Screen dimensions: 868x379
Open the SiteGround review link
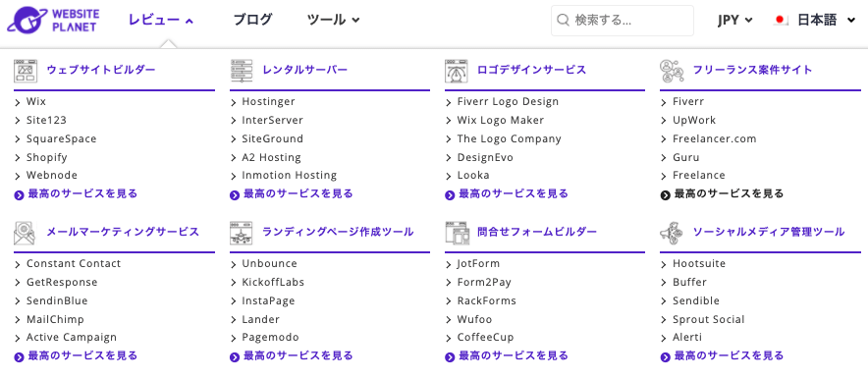272,138
